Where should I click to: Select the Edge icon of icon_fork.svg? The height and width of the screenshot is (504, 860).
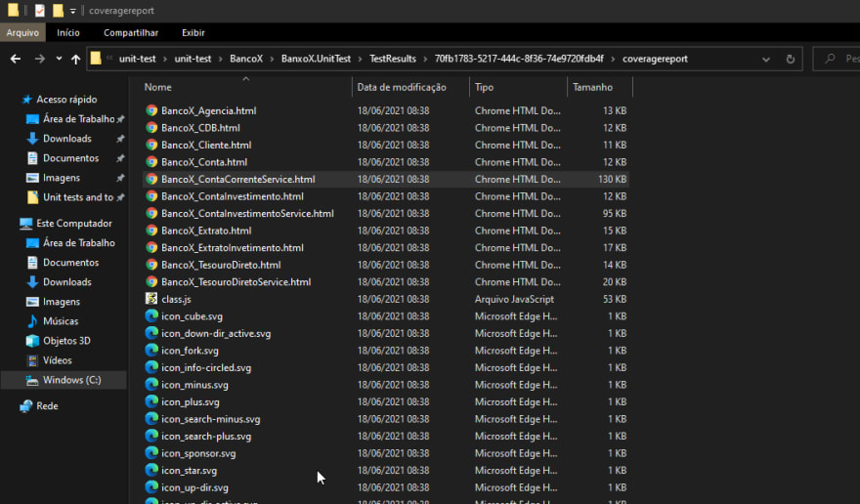pyautogui.click(x=151, y=351)
